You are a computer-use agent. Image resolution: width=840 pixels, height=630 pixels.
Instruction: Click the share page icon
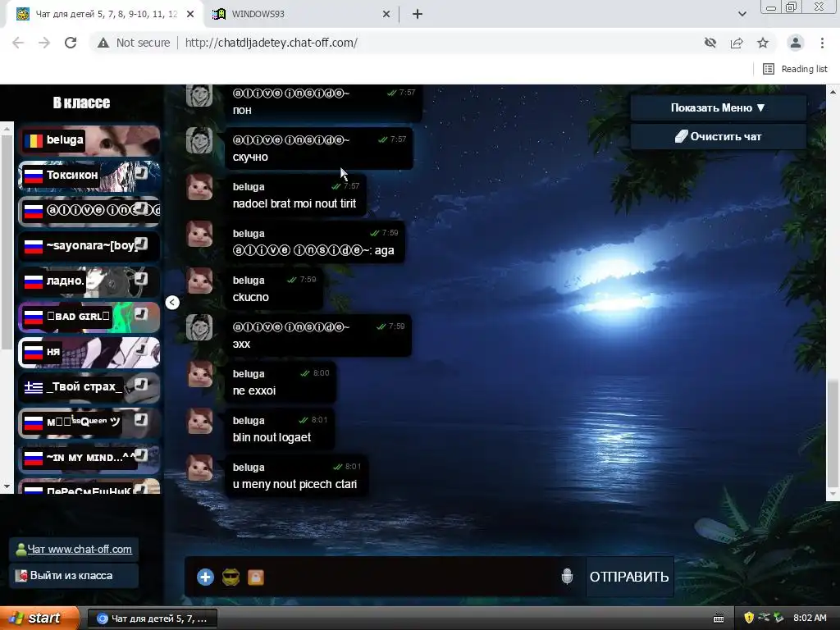(737, 43)
